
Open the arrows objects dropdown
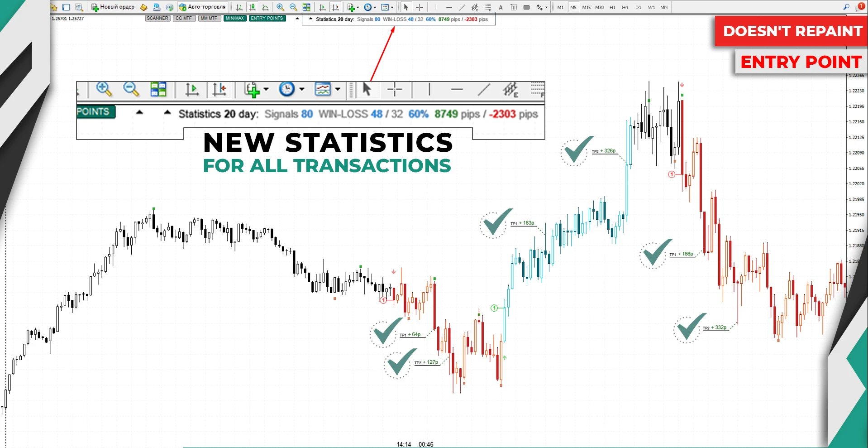[x=546, y=7]
